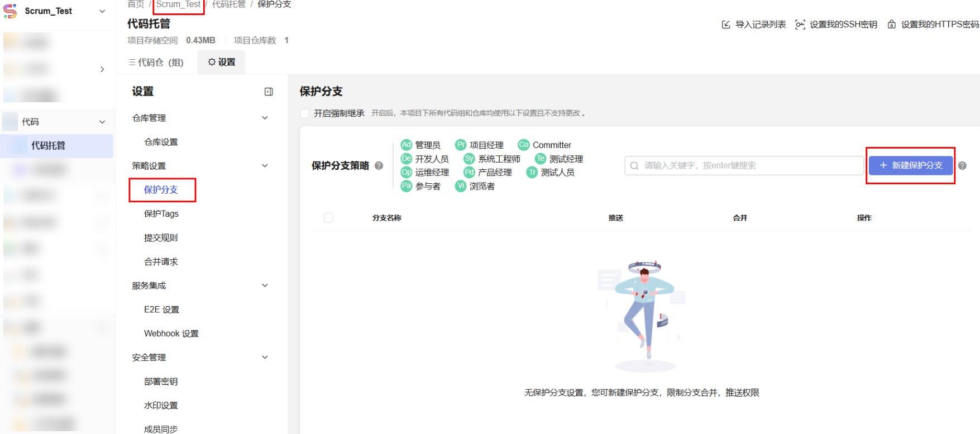Image resolution: width=980 pixels, height=434 pixels.
Task: Open the 提交规则 settings page
Action: [x=161, y=238]
